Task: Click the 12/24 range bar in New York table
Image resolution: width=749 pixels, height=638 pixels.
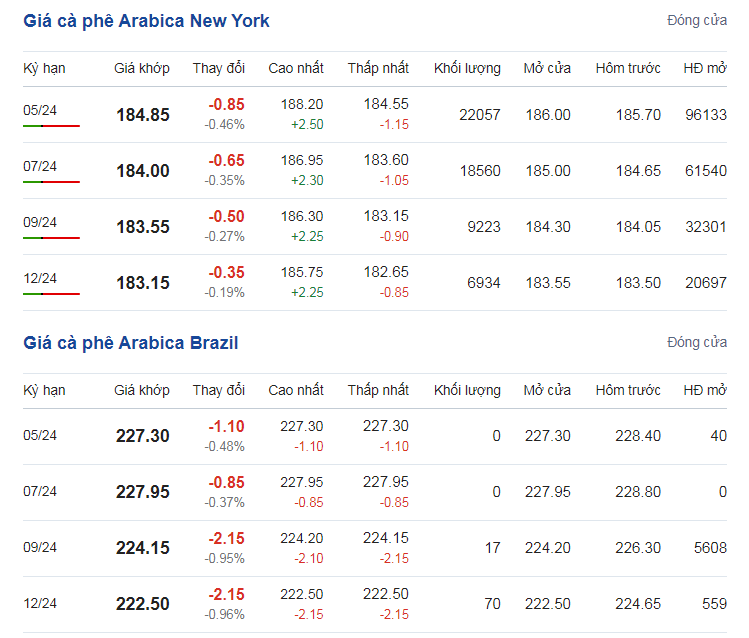Action: (x=51, y=294)
